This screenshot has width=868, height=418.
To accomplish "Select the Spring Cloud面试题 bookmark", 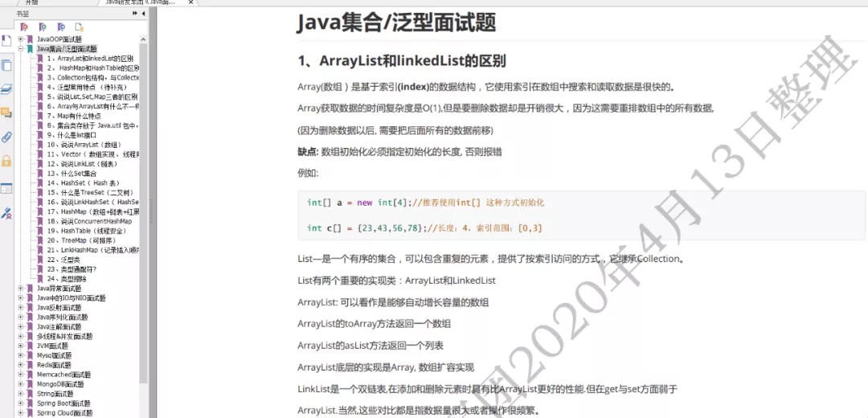I will [x=64, y=413].
